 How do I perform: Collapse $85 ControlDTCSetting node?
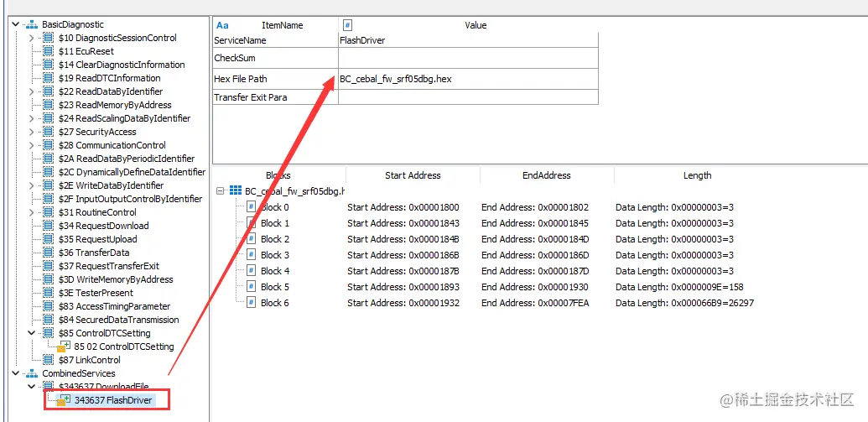coord(32,333)
